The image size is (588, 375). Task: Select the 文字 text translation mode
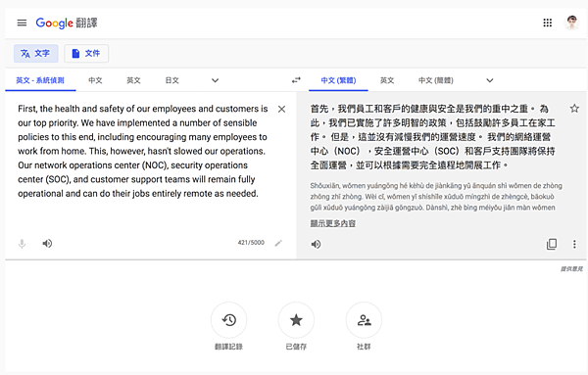[36, 53]
